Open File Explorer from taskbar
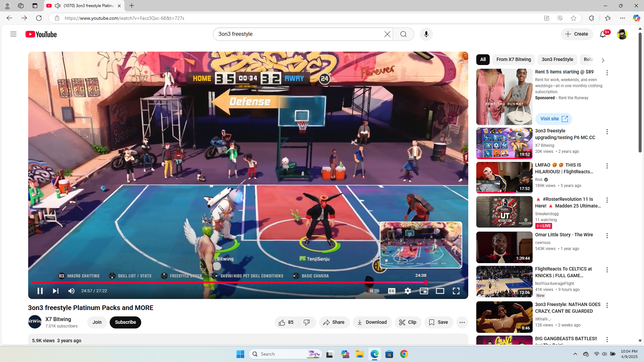Screen dimensions: 644x362 pyautogui.click(x=360, y=354)
